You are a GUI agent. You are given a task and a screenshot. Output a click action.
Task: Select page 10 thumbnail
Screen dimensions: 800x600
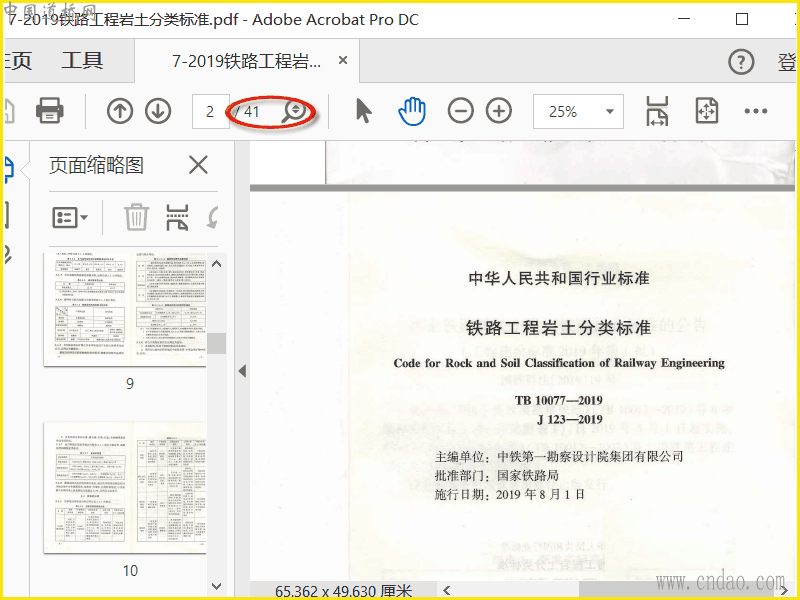click(125, 488)
